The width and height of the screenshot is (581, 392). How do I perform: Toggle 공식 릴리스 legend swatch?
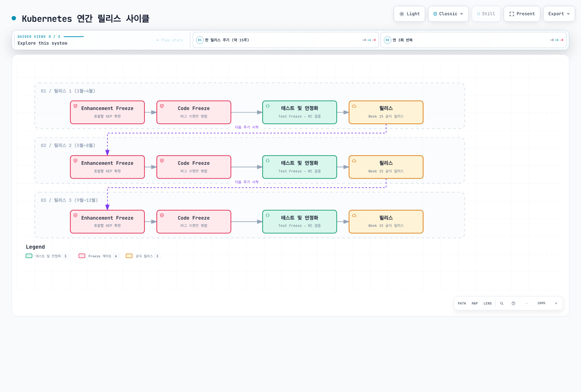click(129, 256)
